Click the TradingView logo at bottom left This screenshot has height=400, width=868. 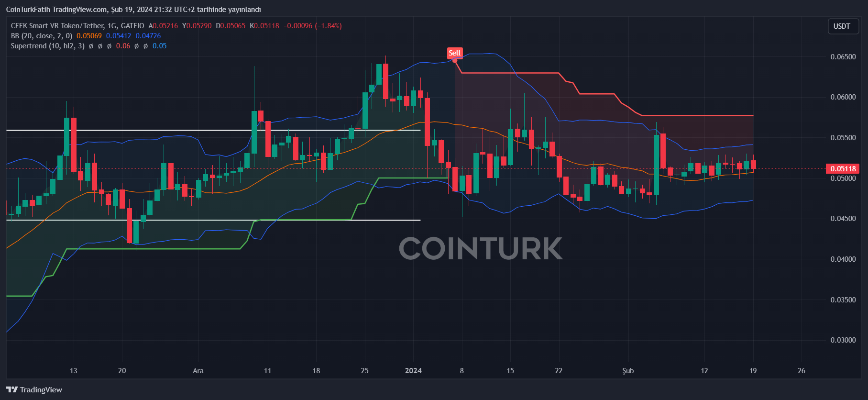click(x=34, y=389)
